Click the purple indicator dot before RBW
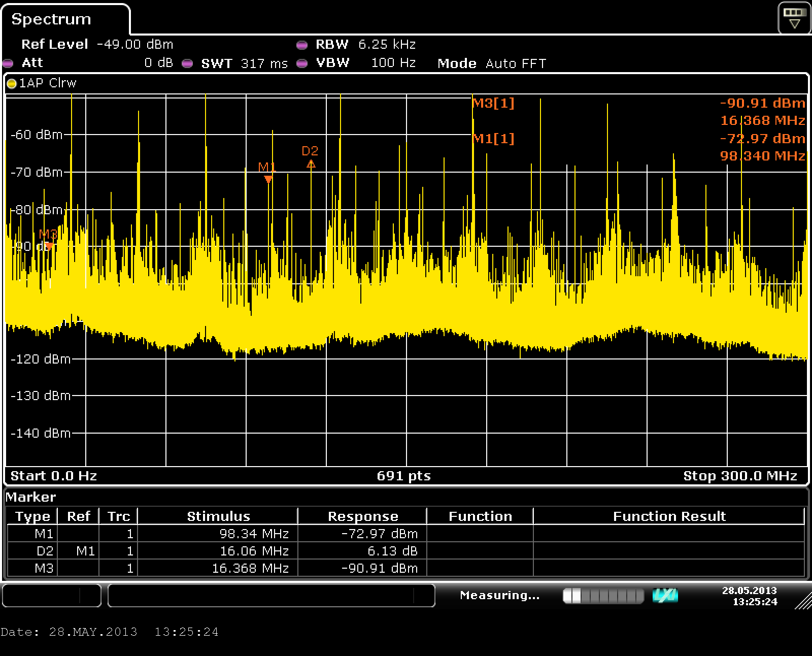812x656 pixels. coord(302,45)
